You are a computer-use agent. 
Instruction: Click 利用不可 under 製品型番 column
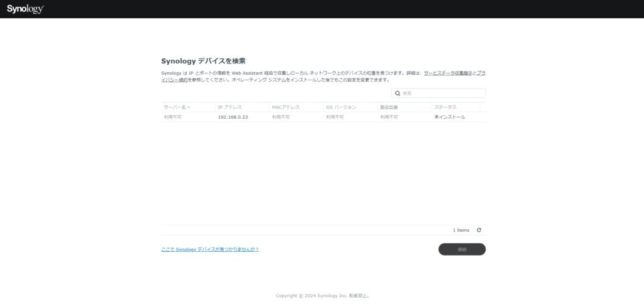tap(389, 117)
